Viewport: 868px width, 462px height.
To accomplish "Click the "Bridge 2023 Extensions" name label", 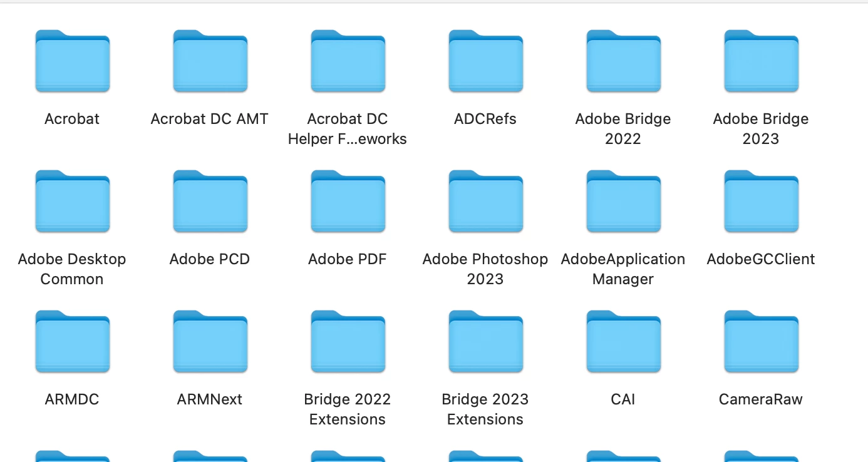I will pos(485,409).
